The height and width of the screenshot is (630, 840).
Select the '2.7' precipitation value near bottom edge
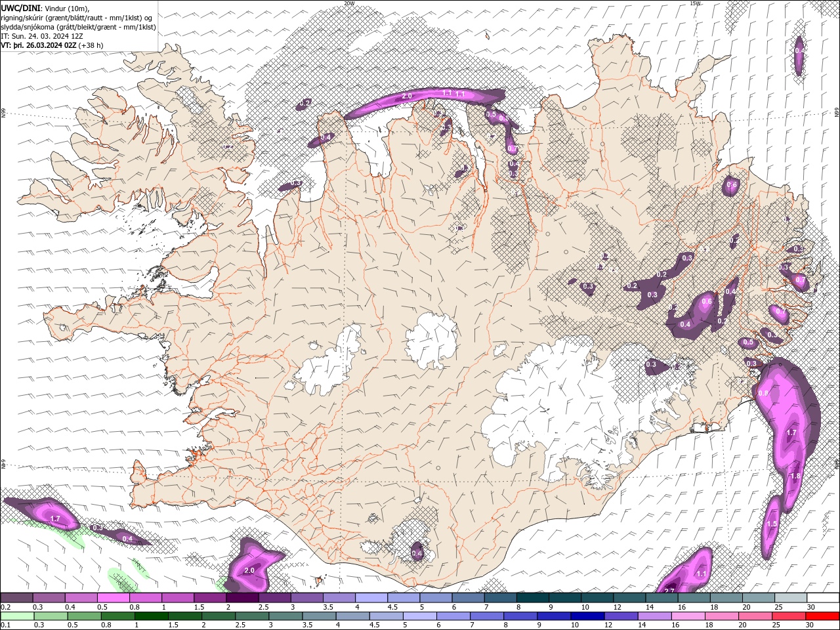(669, 591)
